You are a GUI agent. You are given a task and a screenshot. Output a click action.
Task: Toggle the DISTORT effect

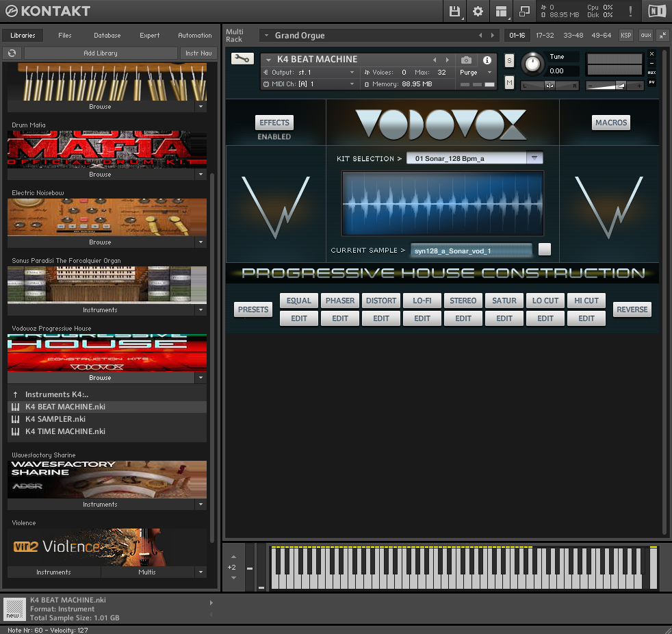point(381,301)
